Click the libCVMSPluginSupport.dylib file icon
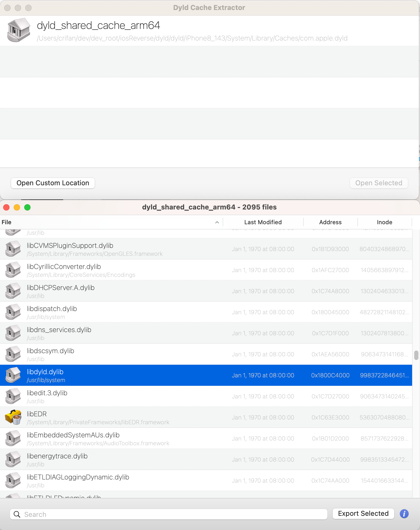 point(13,249)
